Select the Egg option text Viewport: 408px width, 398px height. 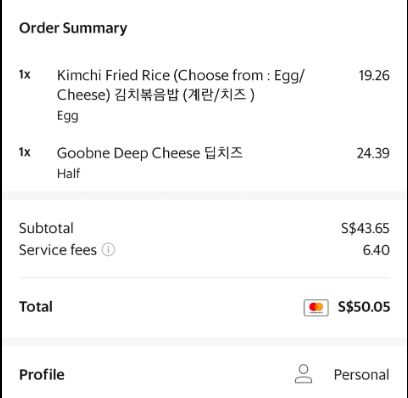click(x=68, y=116)
